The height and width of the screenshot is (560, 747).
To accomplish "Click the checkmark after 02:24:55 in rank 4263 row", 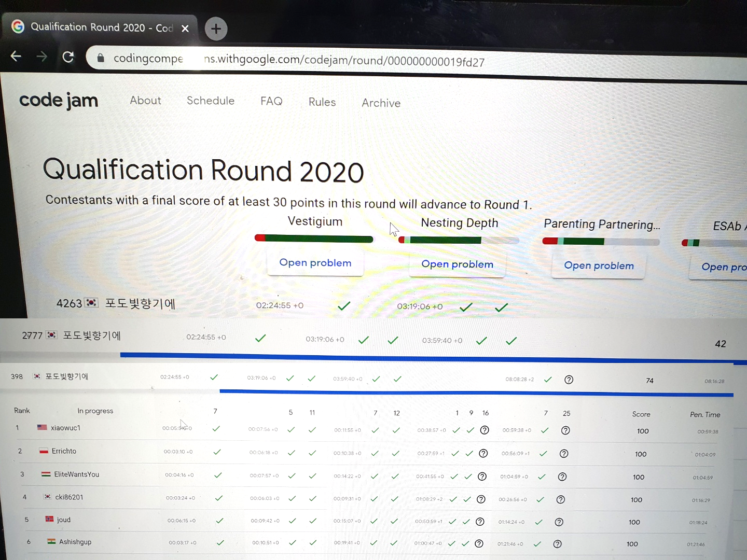I will coord(344,306).
